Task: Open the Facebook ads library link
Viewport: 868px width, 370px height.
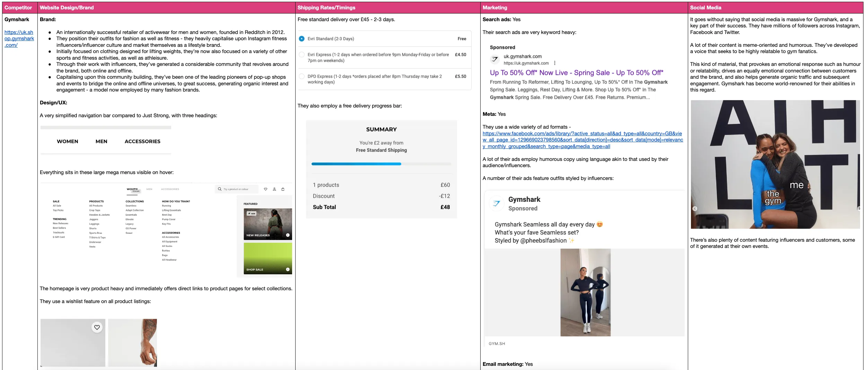Action: point(583,140)
